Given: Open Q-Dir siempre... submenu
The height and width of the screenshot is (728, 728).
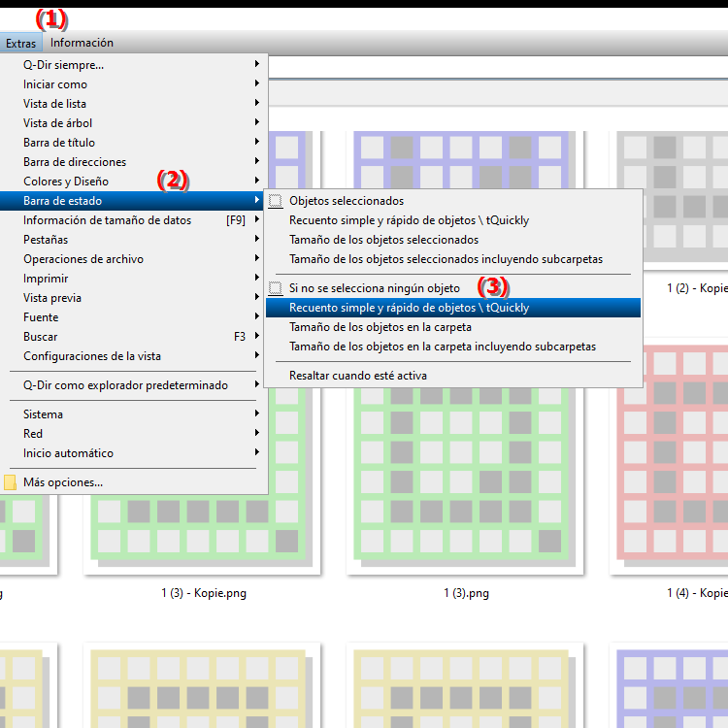Looking at the screenshot, I should coord(134,64).
